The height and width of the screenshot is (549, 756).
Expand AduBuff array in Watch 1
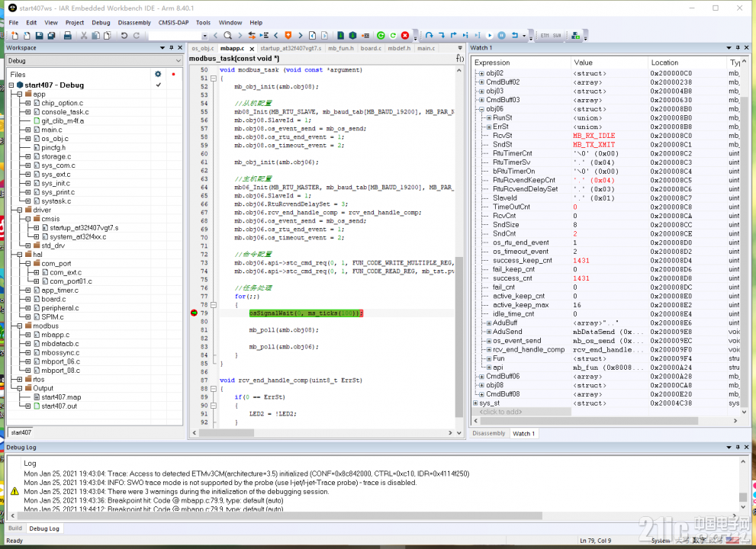[x=489, y=323]
